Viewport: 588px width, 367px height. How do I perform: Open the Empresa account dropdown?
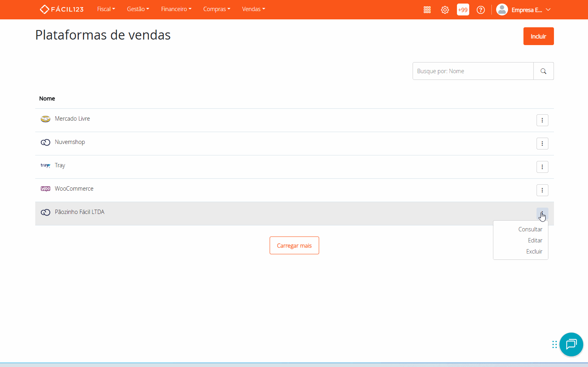(523, 10)
